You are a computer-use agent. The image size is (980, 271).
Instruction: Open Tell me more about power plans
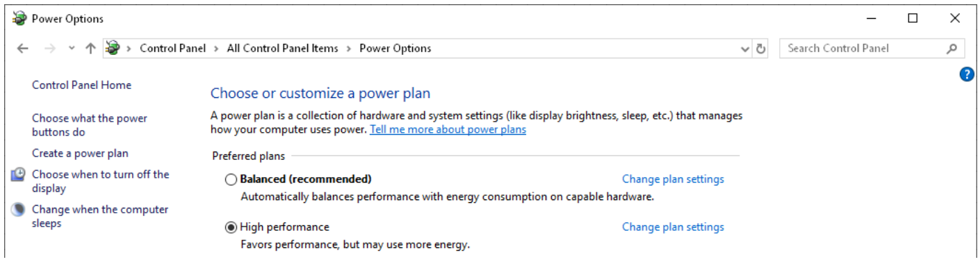coord(448,129)
